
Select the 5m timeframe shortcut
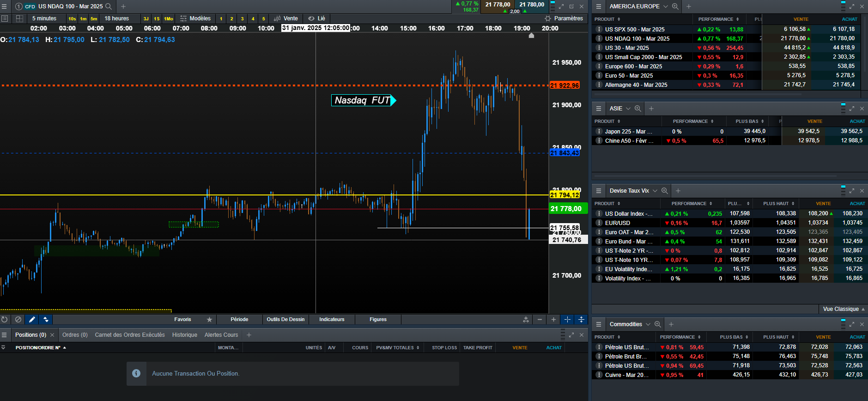(94, 19)
